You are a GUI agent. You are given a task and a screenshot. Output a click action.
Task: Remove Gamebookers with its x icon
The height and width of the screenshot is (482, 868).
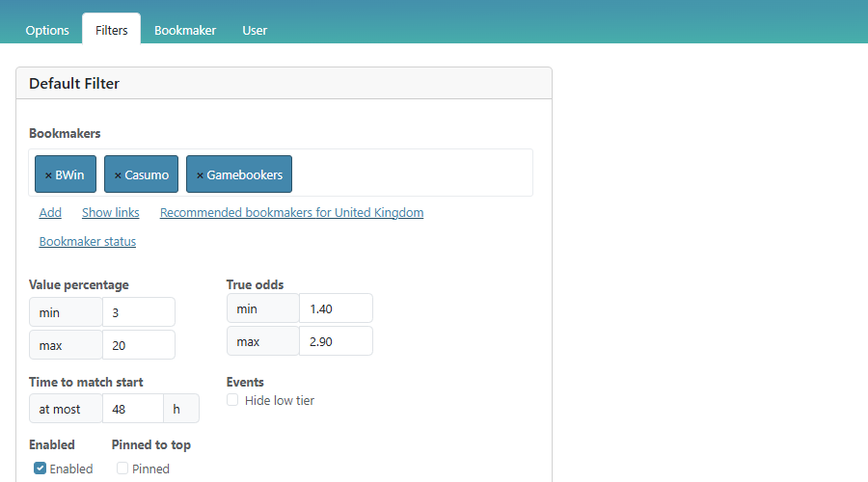[x=200, y=175]
